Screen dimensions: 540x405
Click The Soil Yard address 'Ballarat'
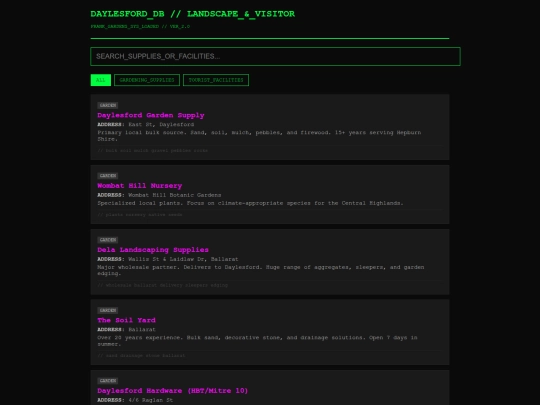[x=142, y=330]
